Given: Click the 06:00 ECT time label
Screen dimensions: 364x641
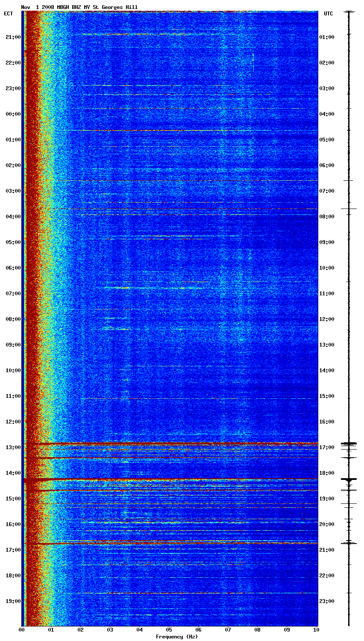Looking at the screenshot, I should [x=13, y=268].
